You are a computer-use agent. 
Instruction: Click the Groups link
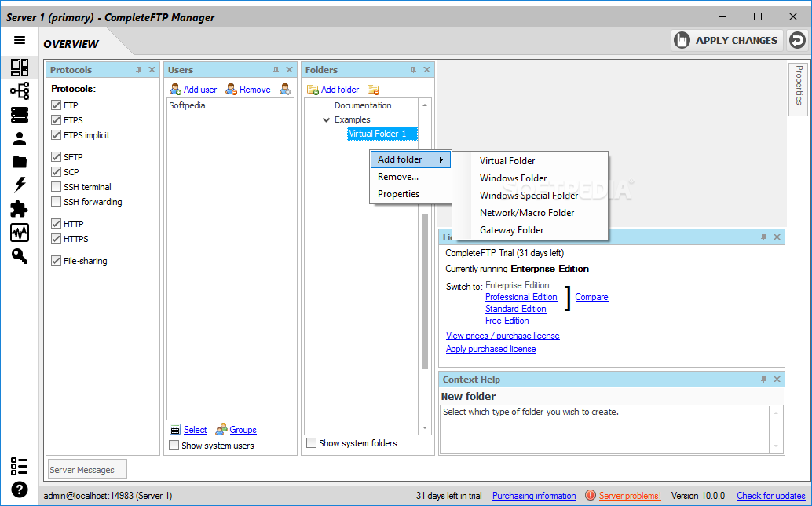(243, 430)
